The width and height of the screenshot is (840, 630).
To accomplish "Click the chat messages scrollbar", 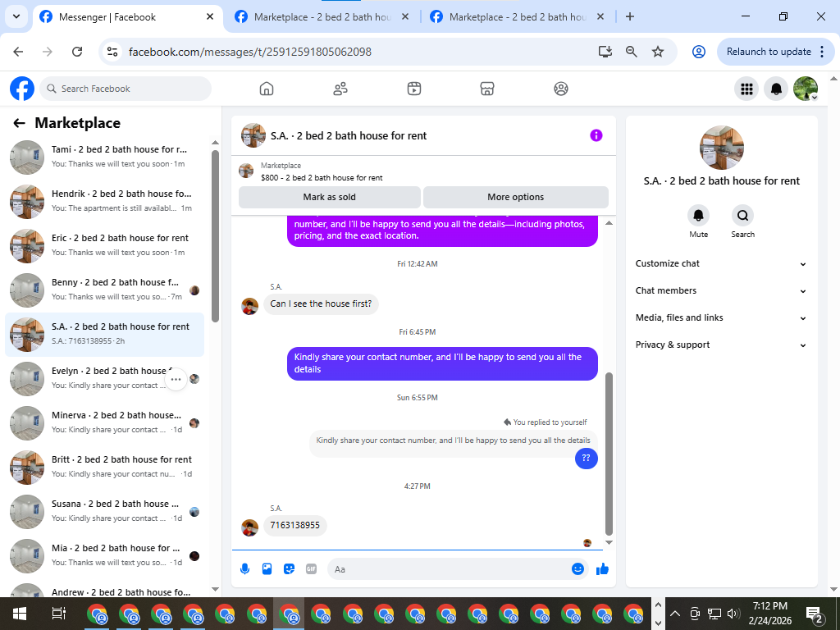I will pyautogui.click(x=609, y=453).
